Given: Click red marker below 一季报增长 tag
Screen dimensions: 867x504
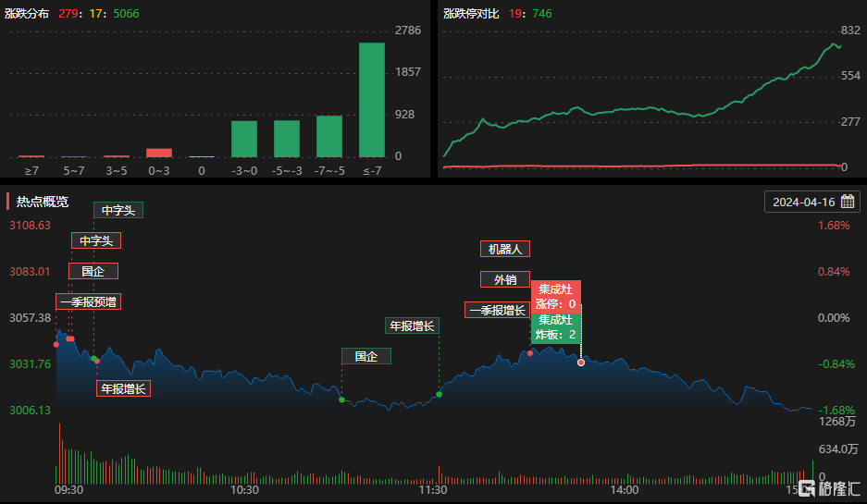Looking at the screenshot, I should click(x=529, y=353).
